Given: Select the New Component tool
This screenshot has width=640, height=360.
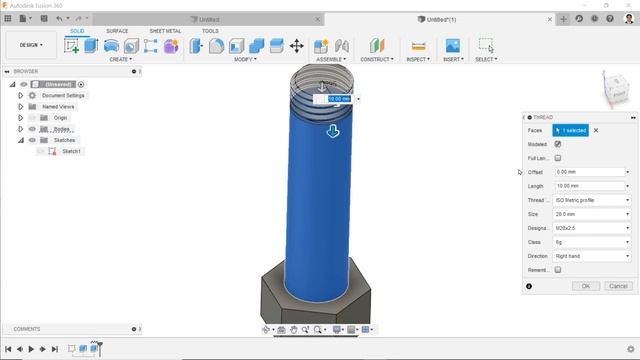Looking at the screenshot, I should (x=321, y=46).
